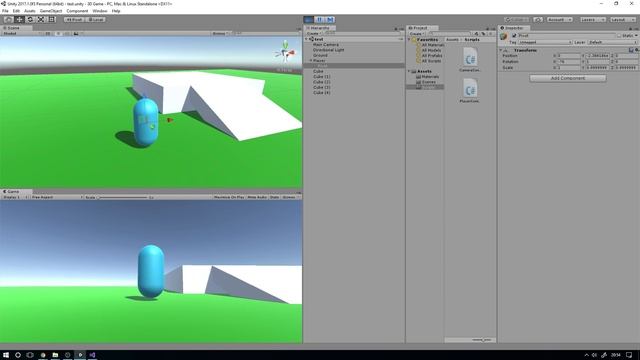640x360 pixels.
Task: Toggle Stats in Game view
Action: [274, 197]
